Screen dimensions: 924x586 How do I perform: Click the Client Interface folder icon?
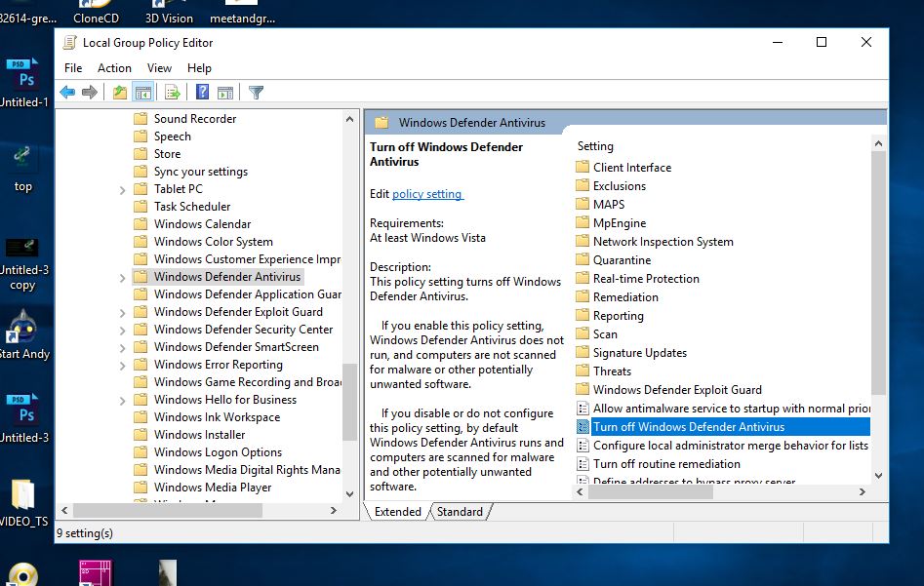click(x=583, y=167)
